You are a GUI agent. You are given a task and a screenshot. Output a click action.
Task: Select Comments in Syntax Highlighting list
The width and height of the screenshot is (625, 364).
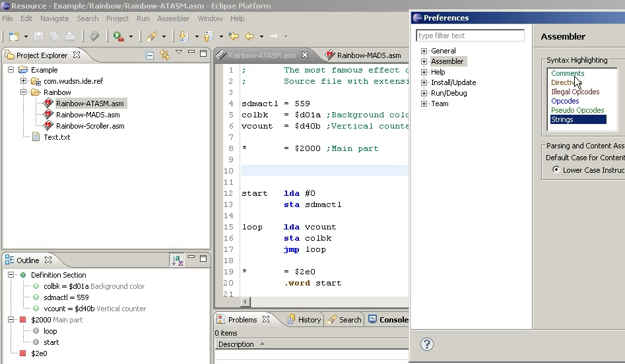(568, 73)
